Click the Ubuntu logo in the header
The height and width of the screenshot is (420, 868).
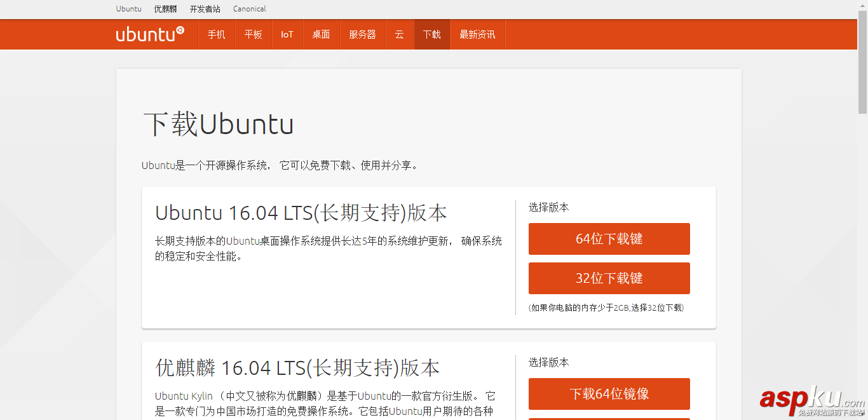150,34
